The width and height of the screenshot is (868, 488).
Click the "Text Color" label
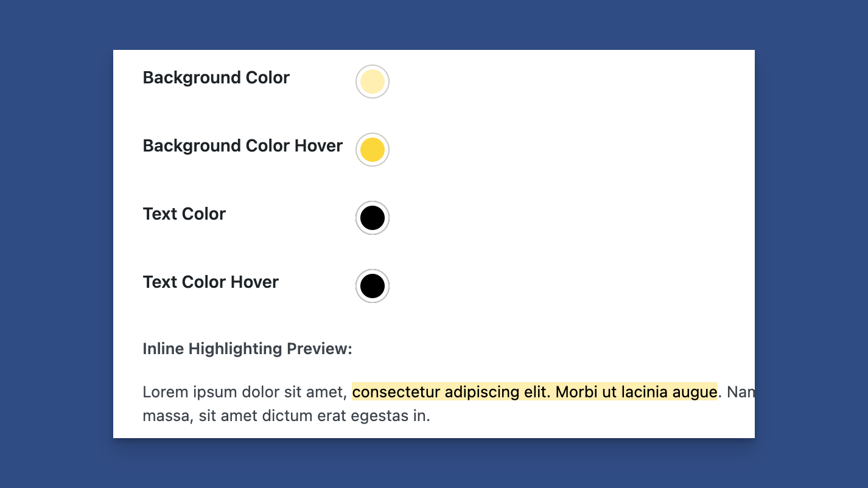[184, 214]
